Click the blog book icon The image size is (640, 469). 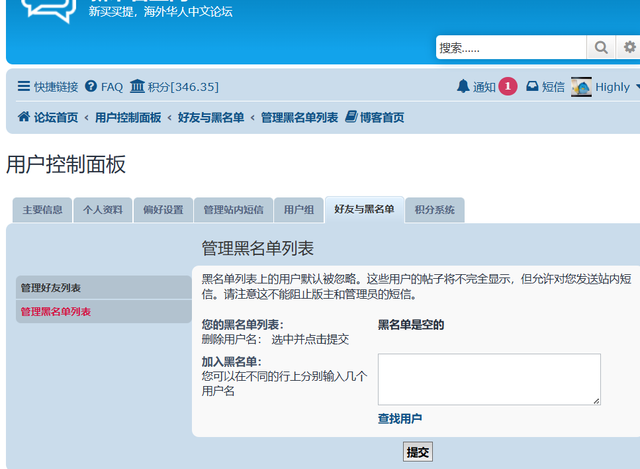click(351, 117)
